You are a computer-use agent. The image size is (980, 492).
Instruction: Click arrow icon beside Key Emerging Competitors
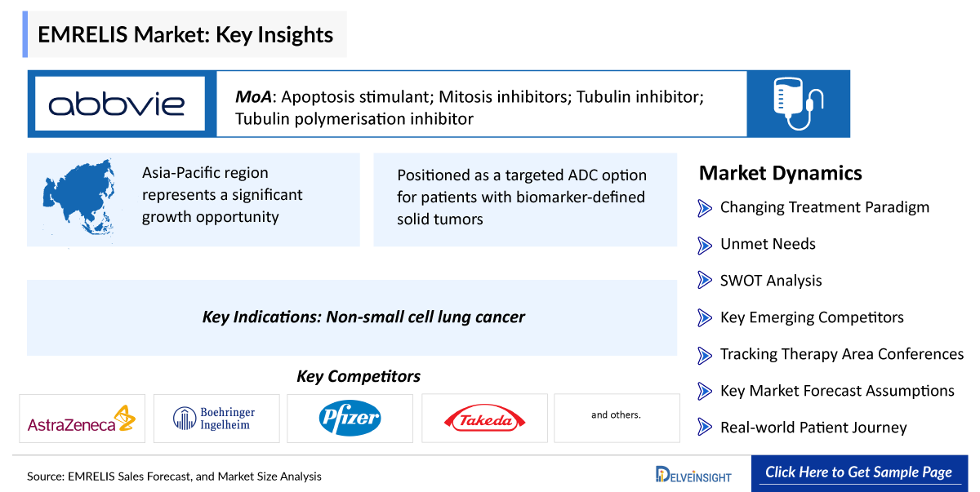(705, 317)
